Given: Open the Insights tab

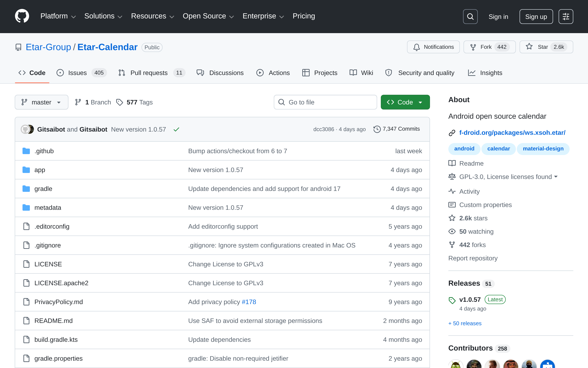Looking at the screenshot, I should [485, 73].
